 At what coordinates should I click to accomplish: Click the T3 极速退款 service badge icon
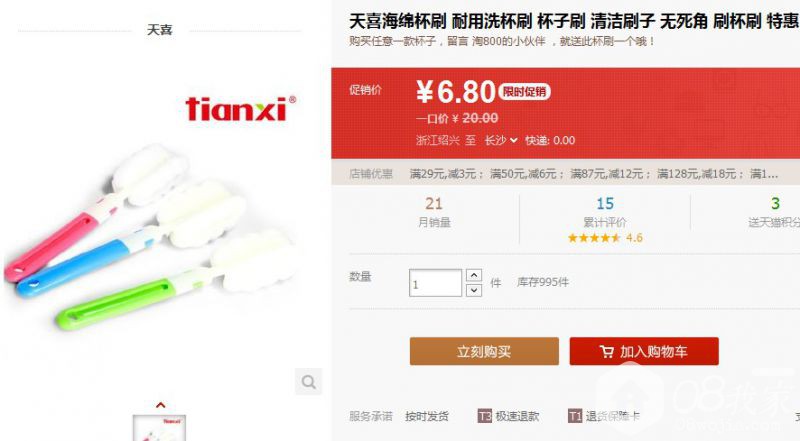point(484,416)
